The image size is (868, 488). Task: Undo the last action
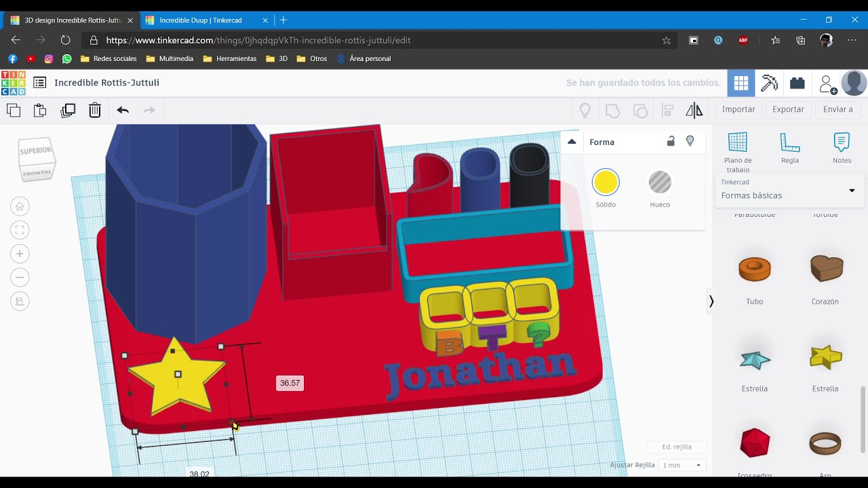[x=123, y=110]
